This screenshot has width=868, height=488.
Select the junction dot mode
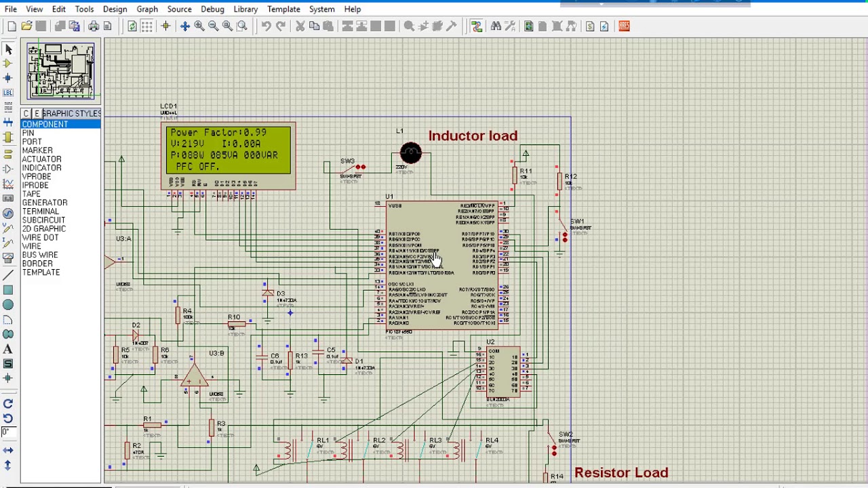tap(8, 78)
